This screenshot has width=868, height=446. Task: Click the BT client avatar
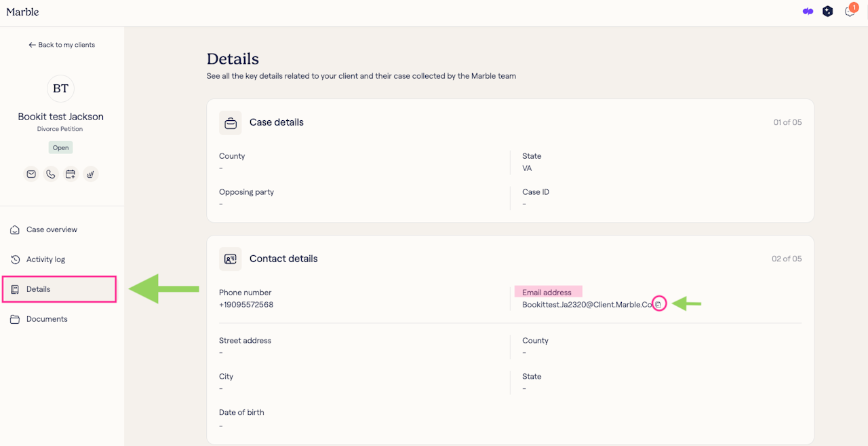pos(60,89)
